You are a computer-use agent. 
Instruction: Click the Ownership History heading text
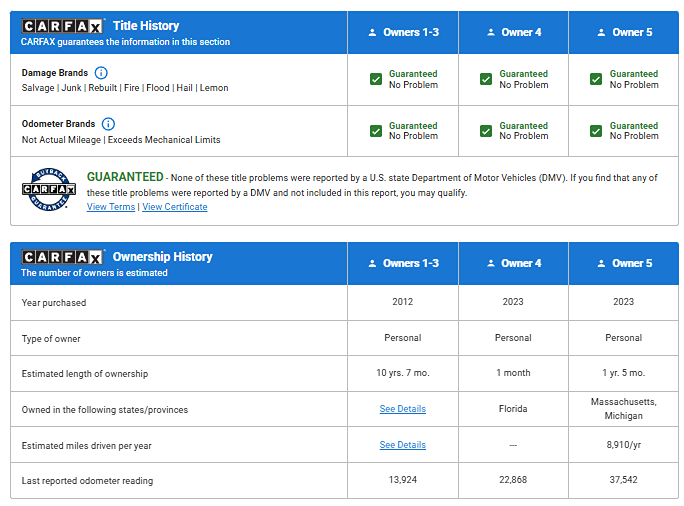coord(163,257)
